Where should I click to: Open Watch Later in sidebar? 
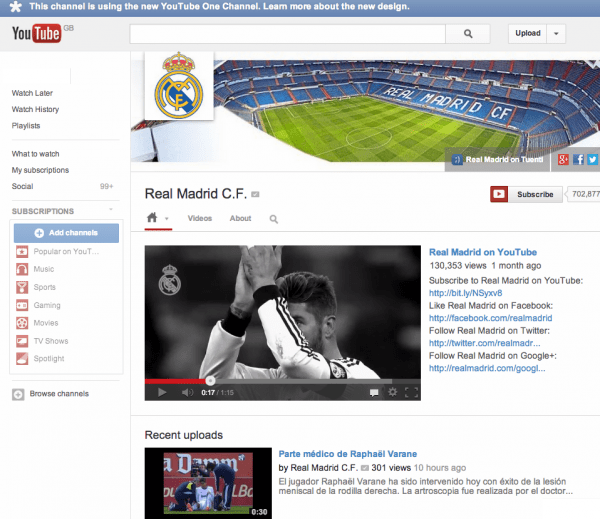pyautogui.click(x=32, y=93)
